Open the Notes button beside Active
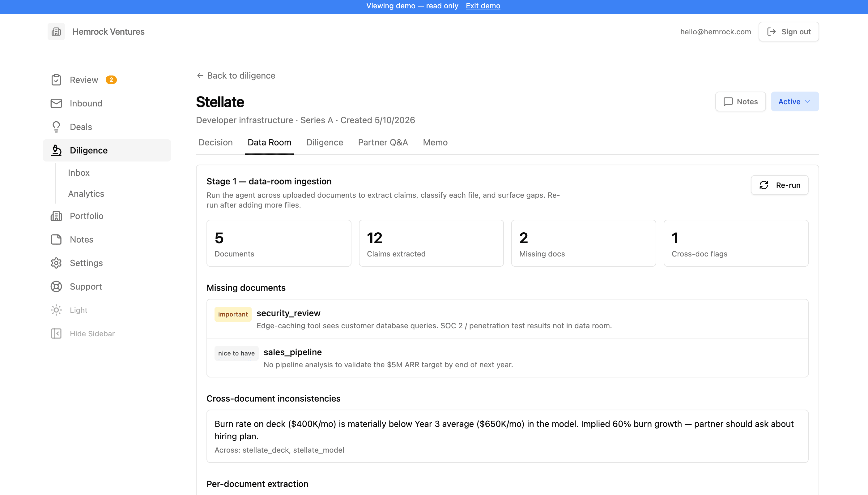The image size is (868, 495). click(x=740, y=102)
